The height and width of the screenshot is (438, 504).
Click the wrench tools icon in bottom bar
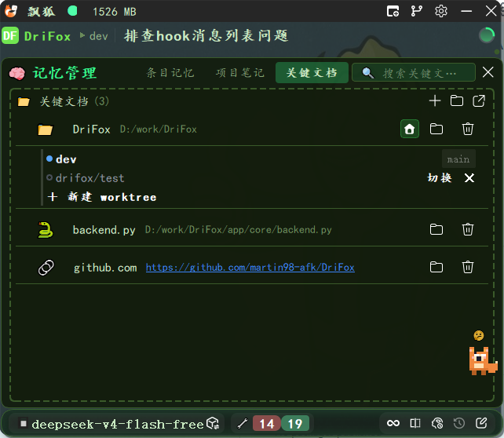click(x=243, y=424)
